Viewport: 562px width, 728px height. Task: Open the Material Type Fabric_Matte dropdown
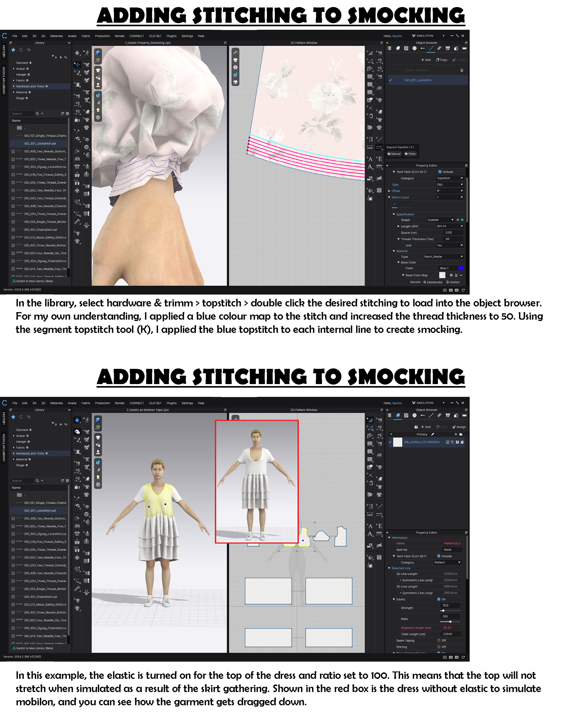click(443, 257)
